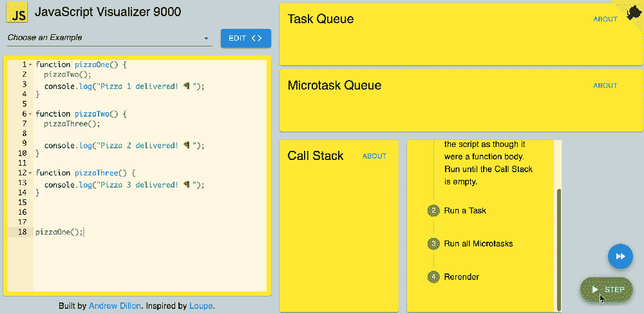Click the event loop panel scrollbar
This screenshot has width=644, height=314.
click(558, 250)
